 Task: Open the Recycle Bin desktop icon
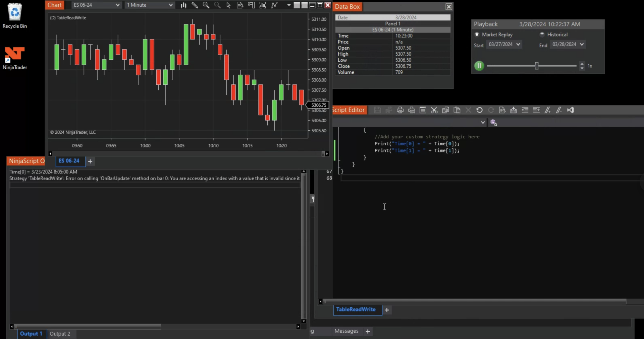[15, 15]
